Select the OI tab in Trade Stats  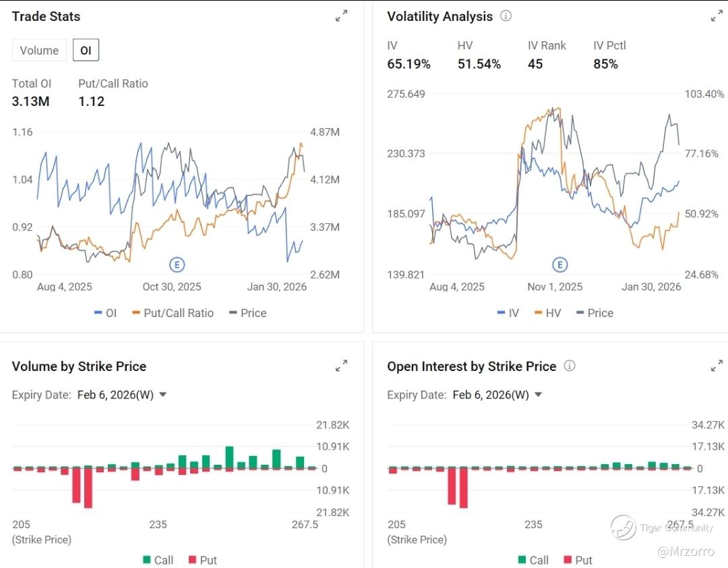pos(86,51)
